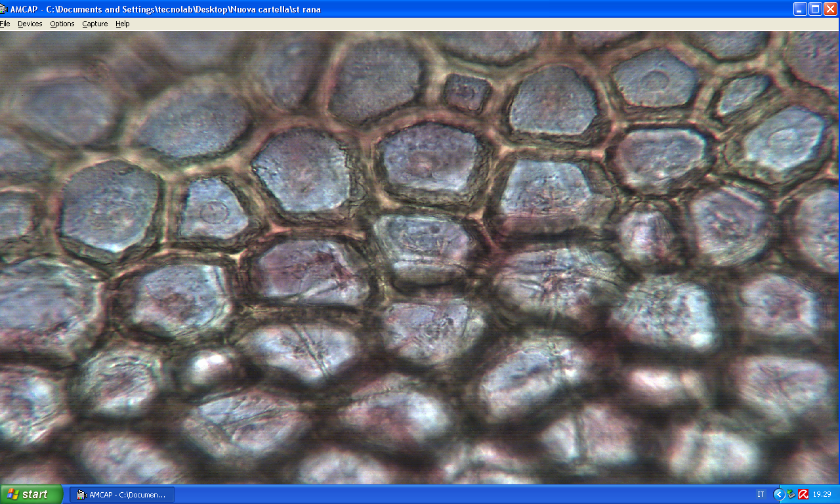The width and height of the screenshot is (840, 504).
Task: Expand hidden system tray icons arrow
Action: (x=779, y=495)
